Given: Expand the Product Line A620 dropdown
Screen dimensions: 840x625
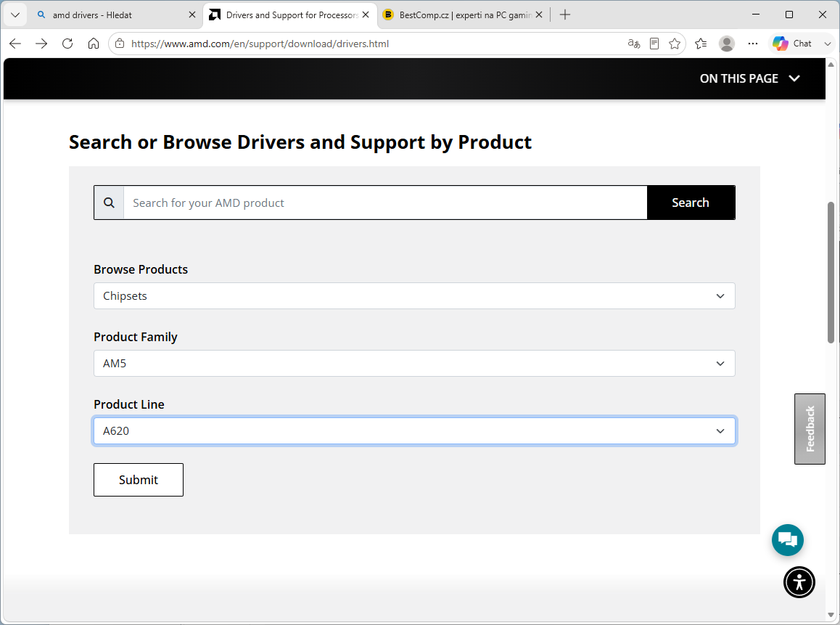Looking at the screenshot, I should 414,431.
